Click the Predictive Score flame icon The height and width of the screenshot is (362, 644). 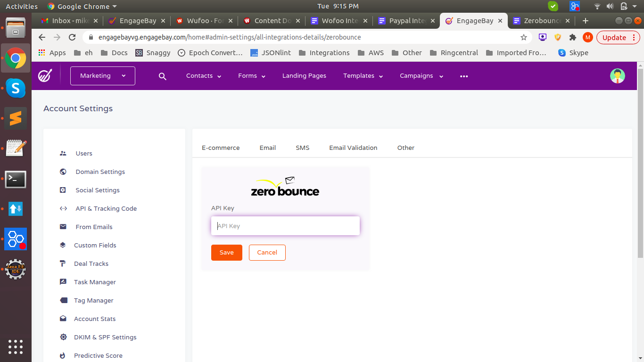(x=63, y=355)
